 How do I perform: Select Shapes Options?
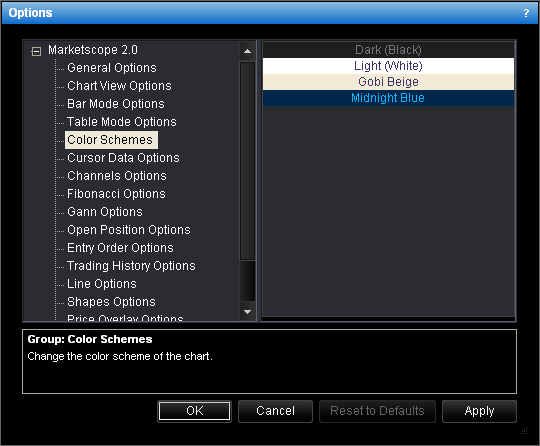111,302
